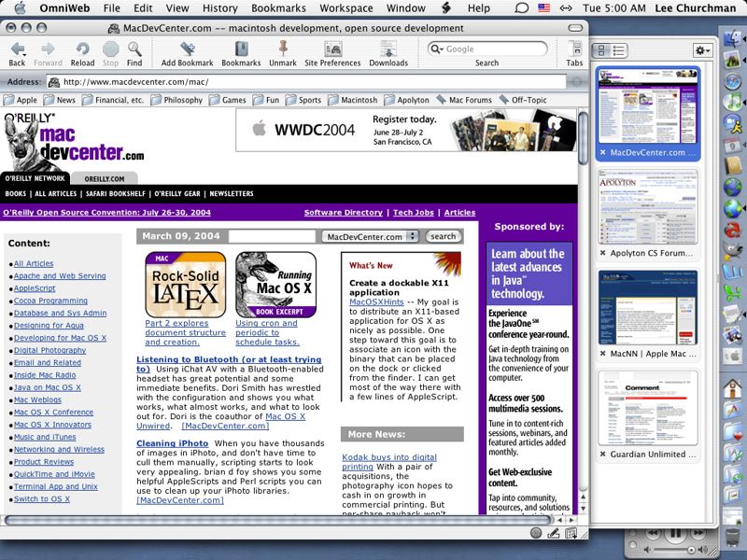Open the Workspace menu
Screen dimensions: 747x560
345,7
